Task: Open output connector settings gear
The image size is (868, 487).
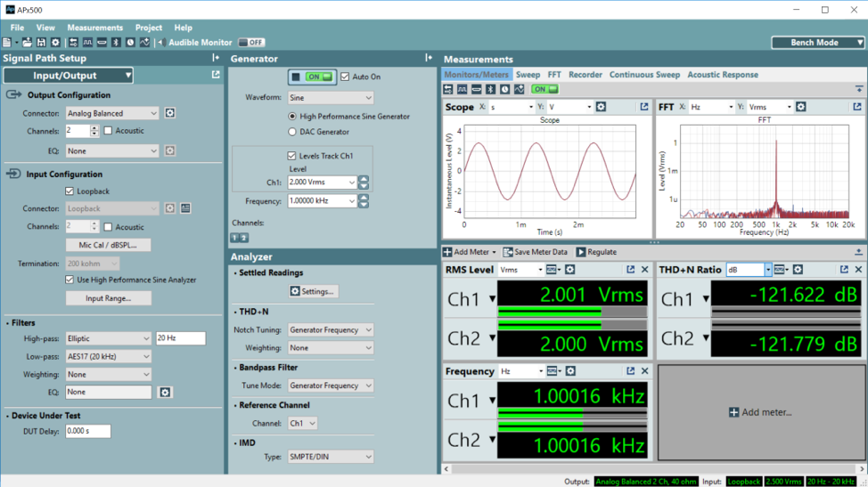Action: [170, 113]
